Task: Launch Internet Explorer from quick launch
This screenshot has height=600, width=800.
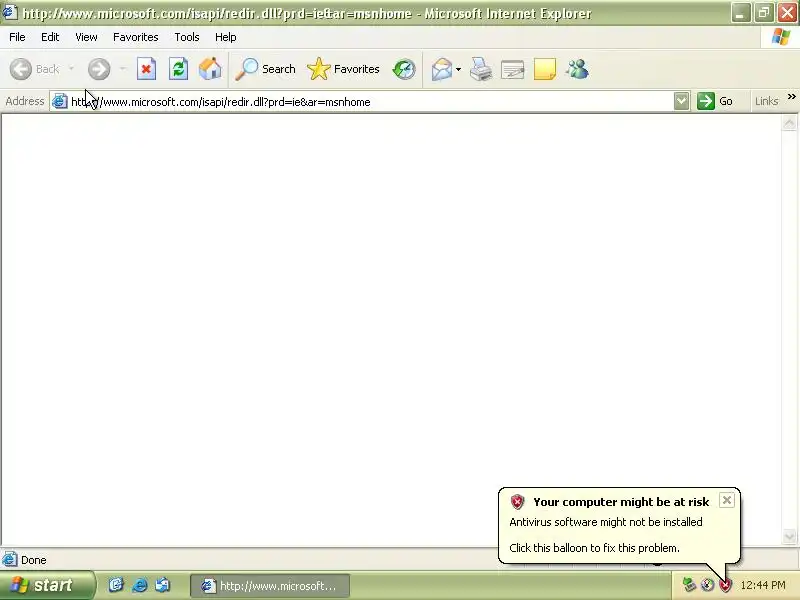Action: click(139, 585)
